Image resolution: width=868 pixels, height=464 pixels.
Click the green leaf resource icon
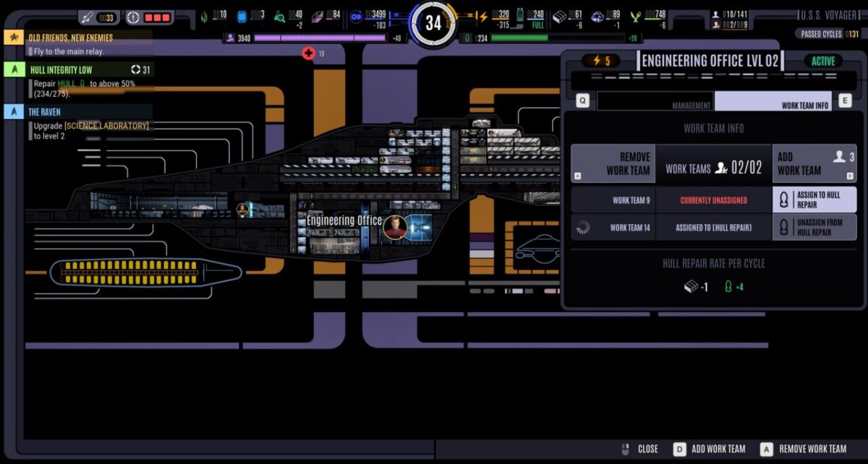203,17
